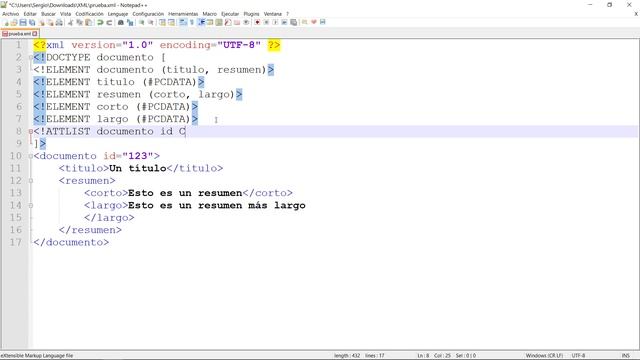Collapse the ATTLIST fold at line 8
Image resolution: width=640 pixels, height=360 pixels.
pyautogui.click(x=31, y=131)
